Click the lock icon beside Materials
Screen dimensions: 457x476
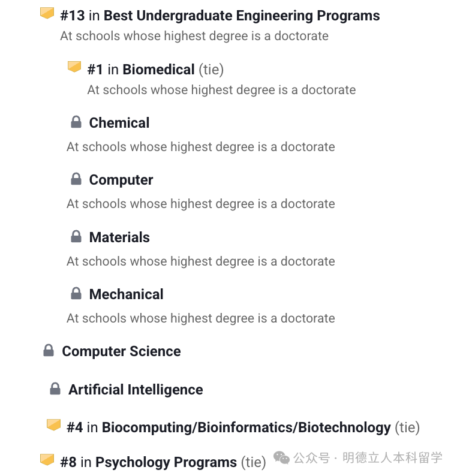76,237
